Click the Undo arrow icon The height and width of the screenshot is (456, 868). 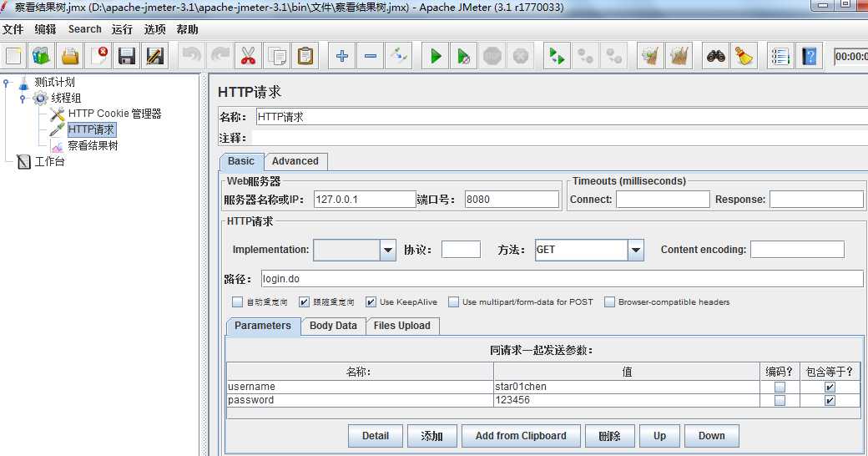coord(192,56)
